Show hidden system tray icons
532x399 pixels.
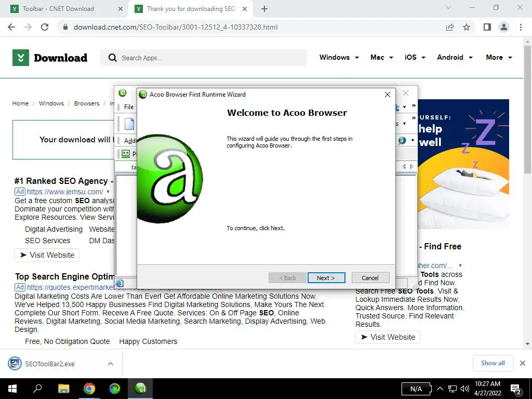click(440, 389)
